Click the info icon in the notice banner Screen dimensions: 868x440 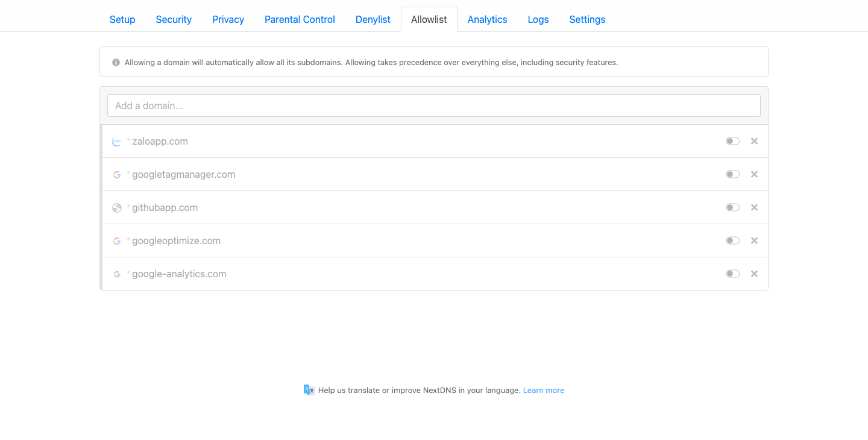(x=116, y=62)
